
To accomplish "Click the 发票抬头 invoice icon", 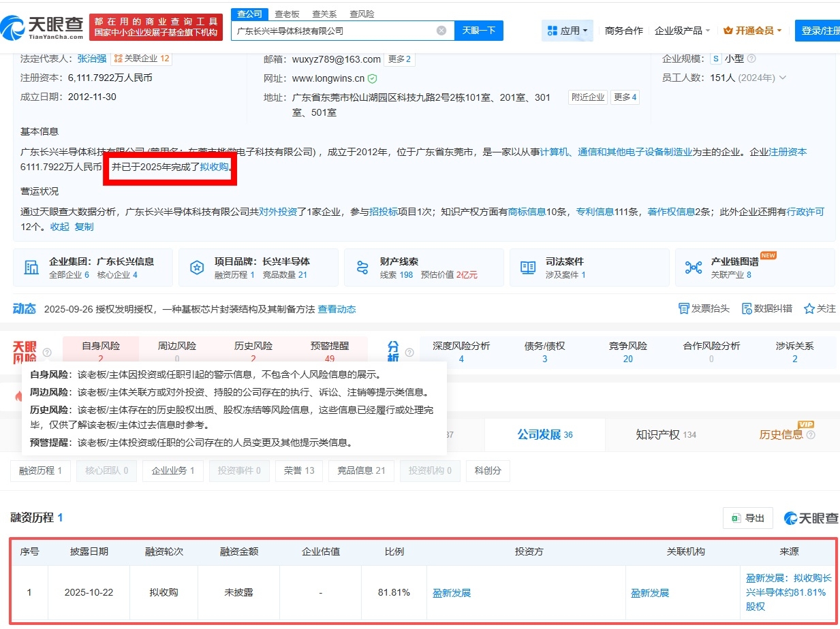I will 684,308.
